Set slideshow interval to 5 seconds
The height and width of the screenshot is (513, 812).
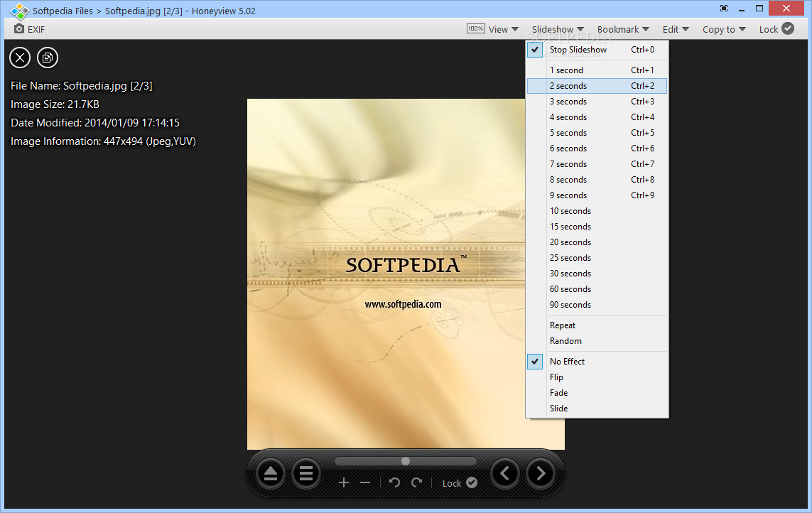[x=597, y=133]
